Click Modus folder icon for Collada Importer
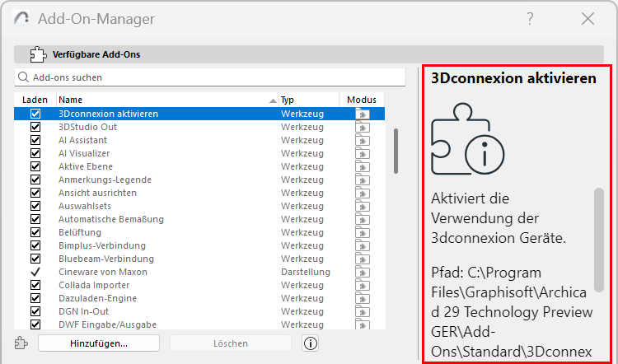618x364 pixels. 363,285
